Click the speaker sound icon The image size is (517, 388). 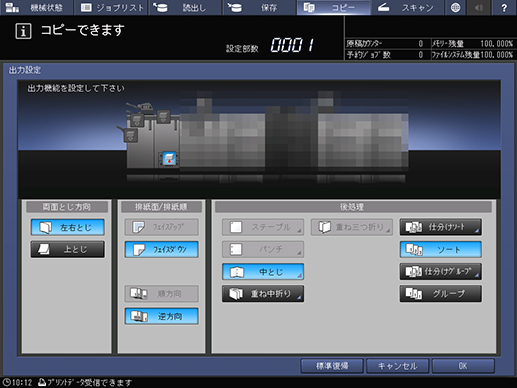click(x=479, y=7)
